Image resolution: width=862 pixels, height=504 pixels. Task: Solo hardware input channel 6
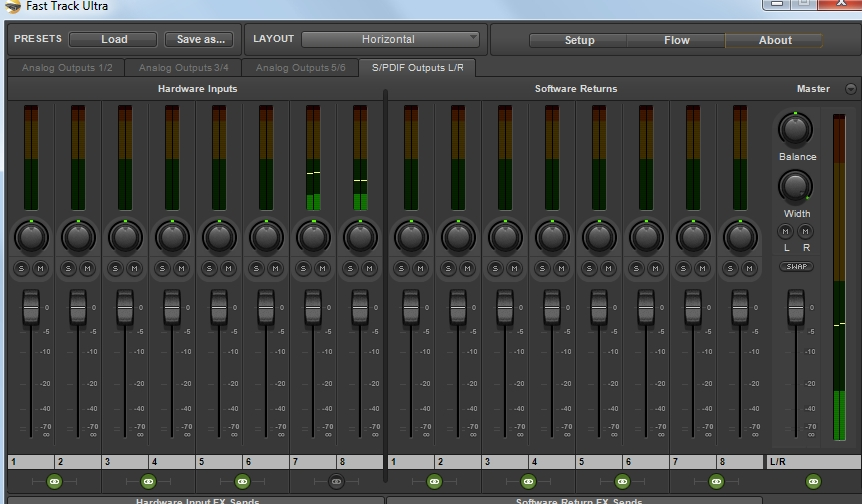click(256, 268)
